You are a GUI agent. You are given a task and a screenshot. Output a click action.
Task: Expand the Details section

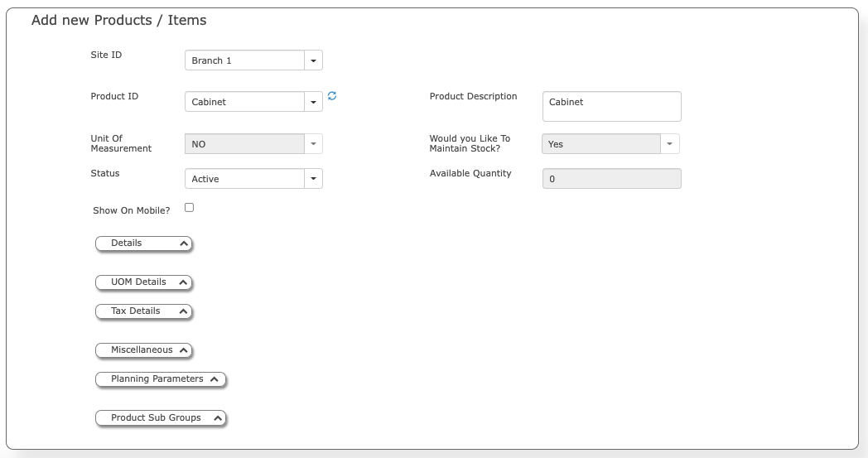tap(144, 243)
